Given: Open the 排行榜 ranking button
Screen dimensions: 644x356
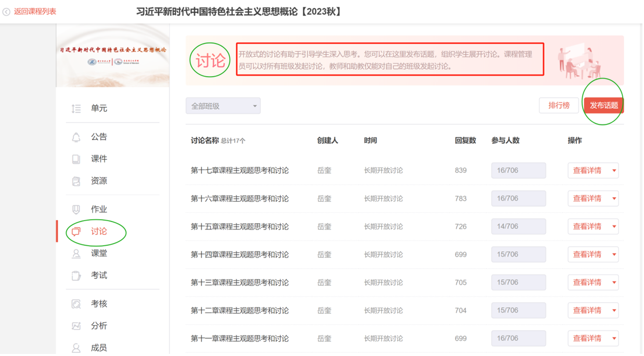Looking at the screenshot, I should pyautogui.click(x=559, y=106).
